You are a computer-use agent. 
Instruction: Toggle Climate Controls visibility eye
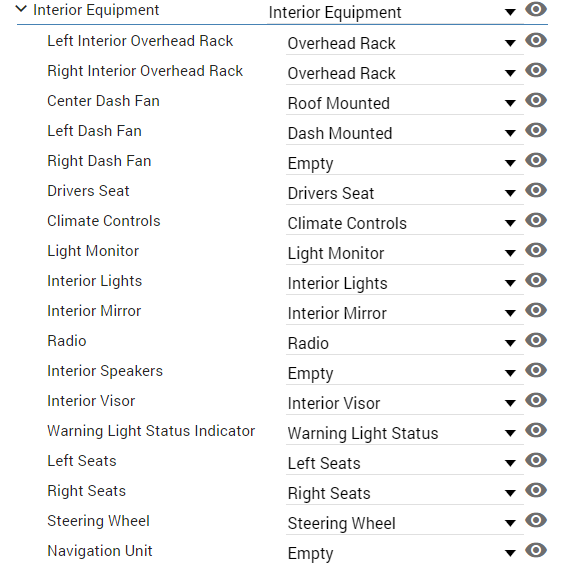[x=536, y=220]
